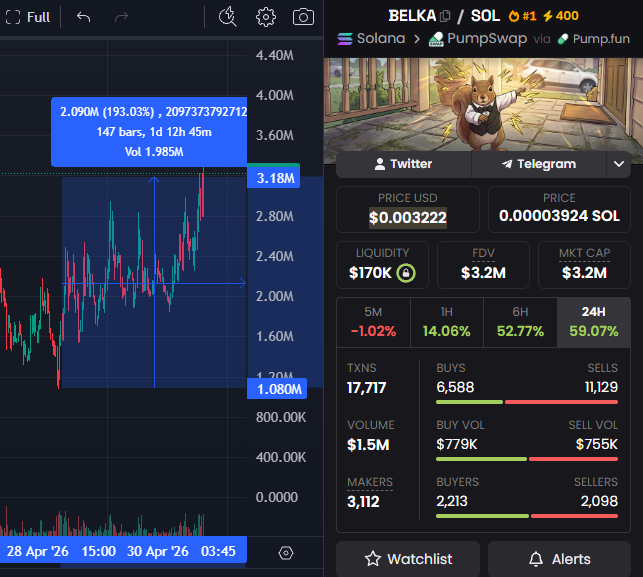Click the 3.18M current price label
This screenshot has height=577, width=643.
pyautogui.click(x=274, y=178)
